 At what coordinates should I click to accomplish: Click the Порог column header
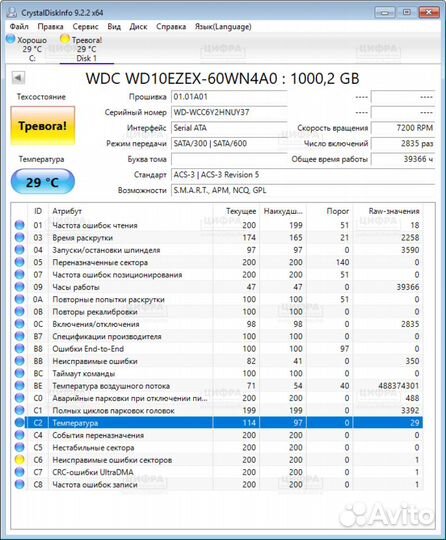point(330,211)
